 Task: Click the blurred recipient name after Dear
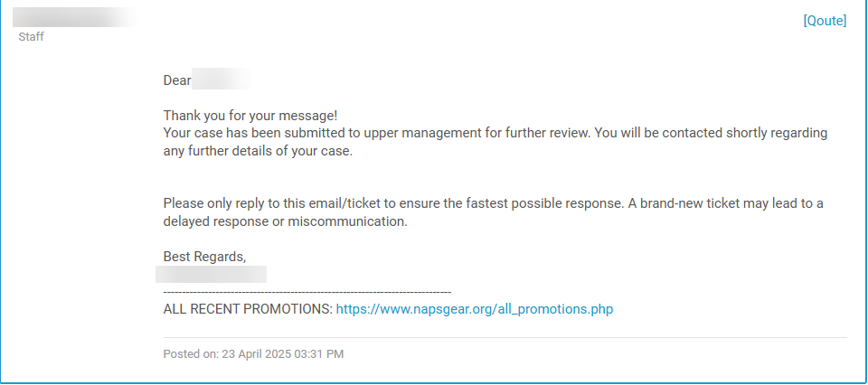click(x=221, y=80)
